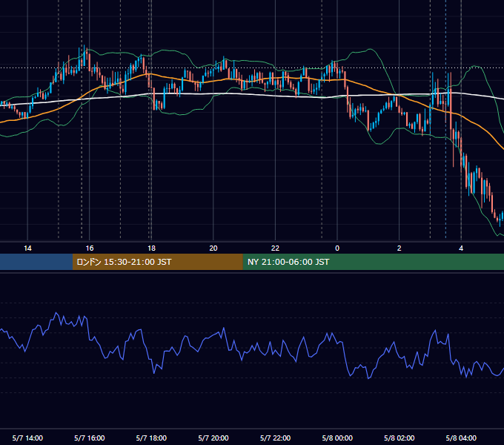Click the 5/7 18:00 date label

151,438
